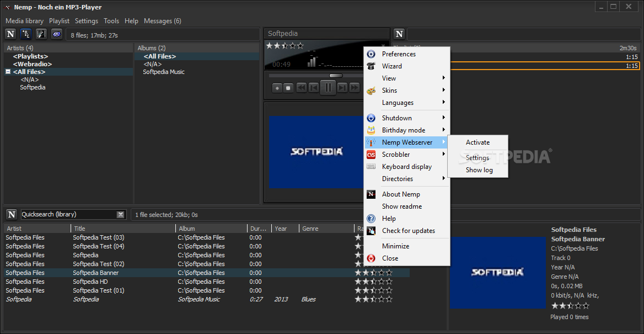
Task: Open Help via the question mark icon
Action: click(x=371, y=219)
